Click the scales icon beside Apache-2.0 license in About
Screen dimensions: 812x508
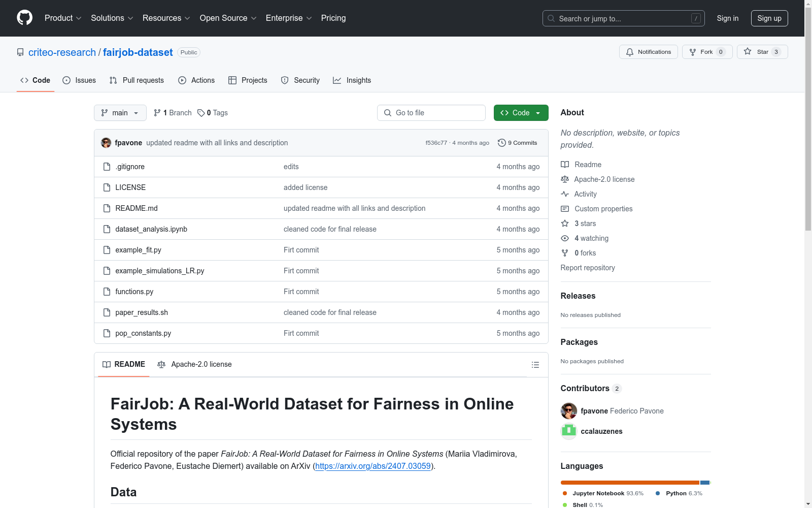[565, 179]
